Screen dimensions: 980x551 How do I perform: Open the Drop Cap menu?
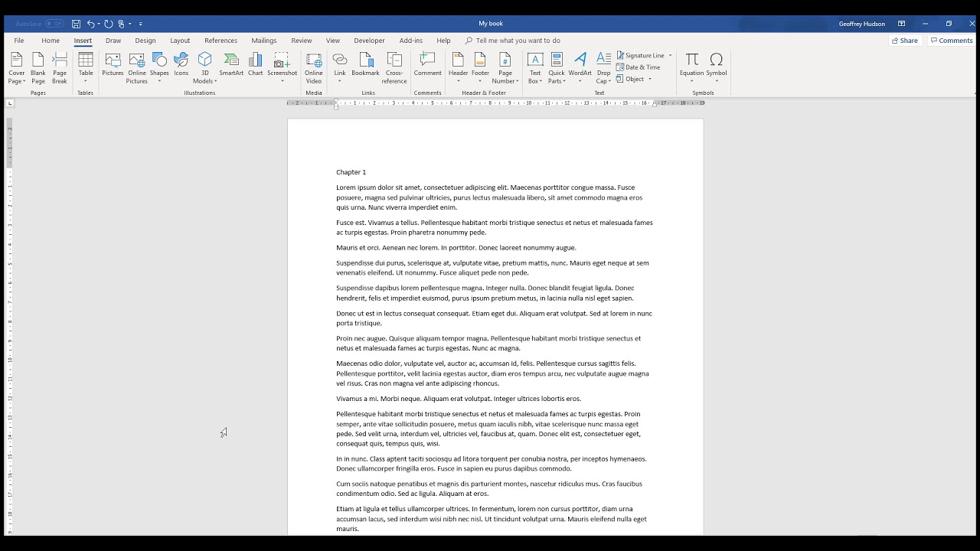click(604, 68)
